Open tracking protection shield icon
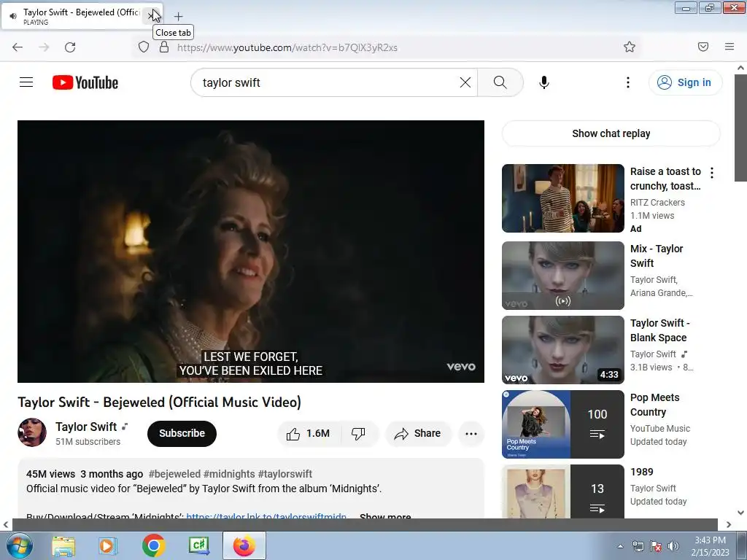 [x=144, y=47]
